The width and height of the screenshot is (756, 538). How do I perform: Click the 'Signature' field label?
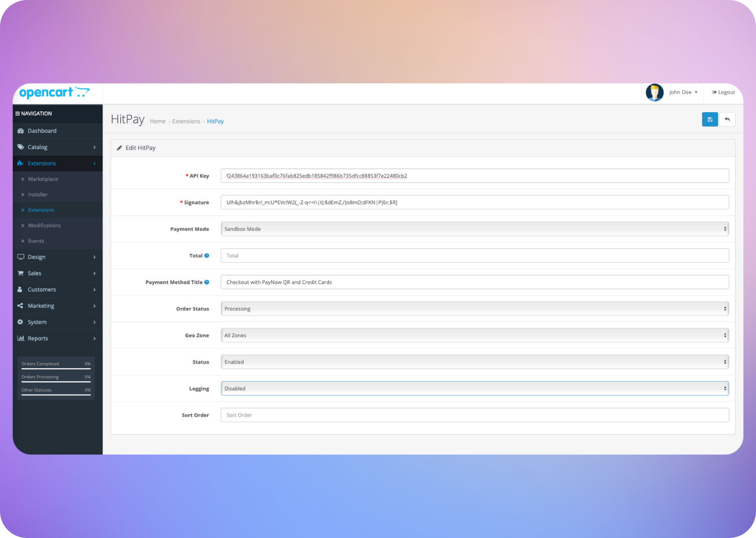[x=196, y=203]
